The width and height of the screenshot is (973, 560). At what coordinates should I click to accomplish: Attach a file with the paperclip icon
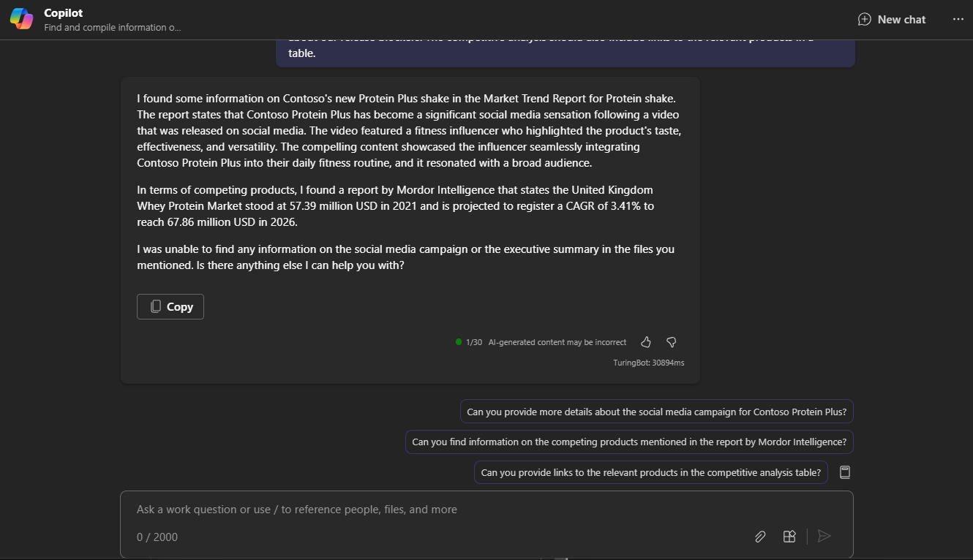(760, 536)
